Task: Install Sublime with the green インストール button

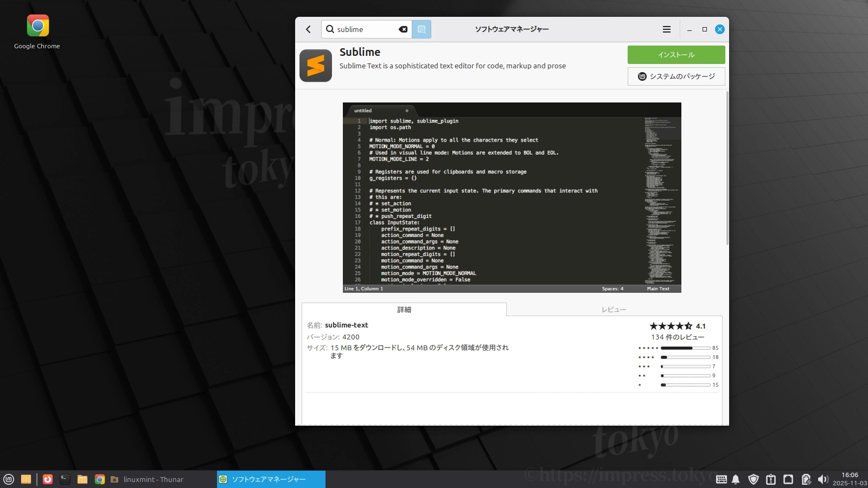Action: click(x=676, y=55)
